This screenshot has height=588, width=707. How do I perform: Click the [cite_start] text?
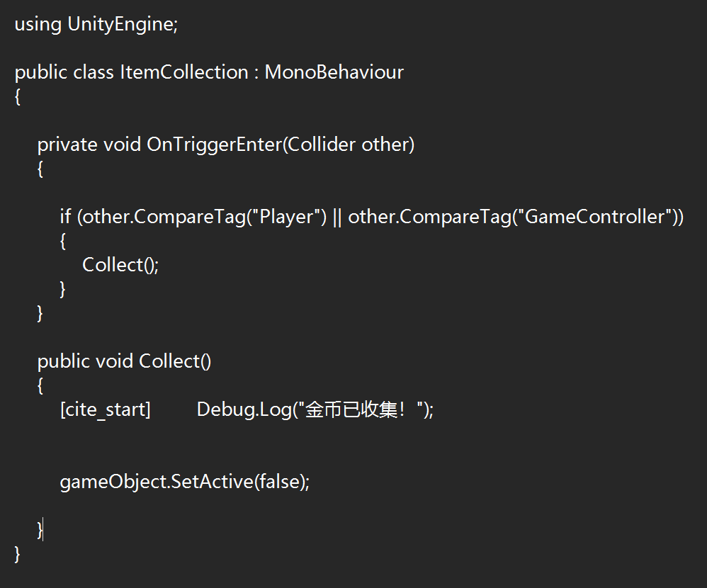(x=106, y=409)
